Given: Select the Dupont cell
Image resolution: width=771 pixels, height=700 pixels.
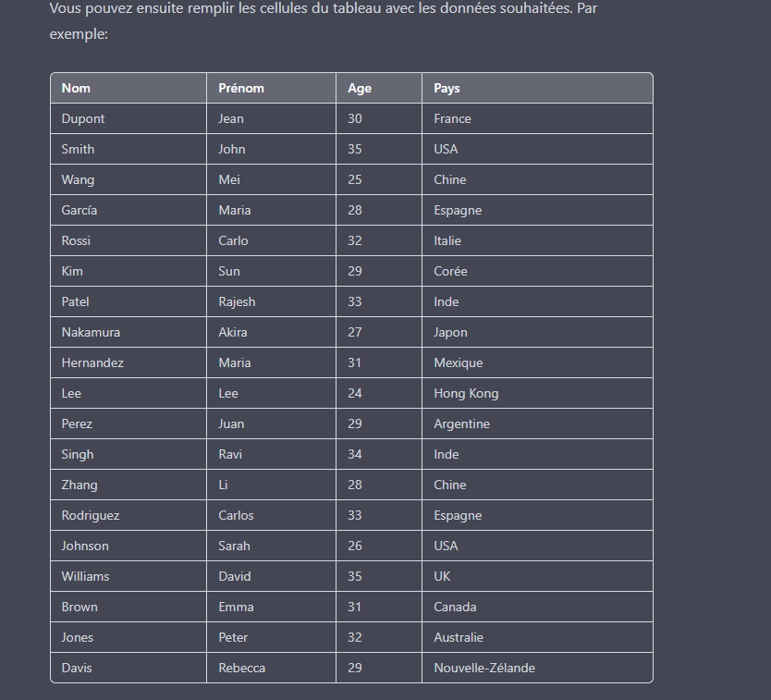Looking at the screenshot, I should (x=128, y=118).
